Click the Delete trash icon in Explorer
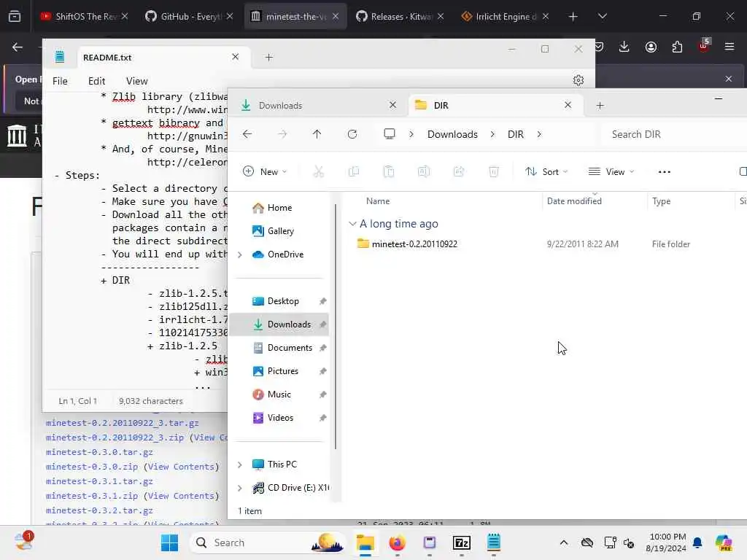This screenshot has height=560, width=747. 494,171
